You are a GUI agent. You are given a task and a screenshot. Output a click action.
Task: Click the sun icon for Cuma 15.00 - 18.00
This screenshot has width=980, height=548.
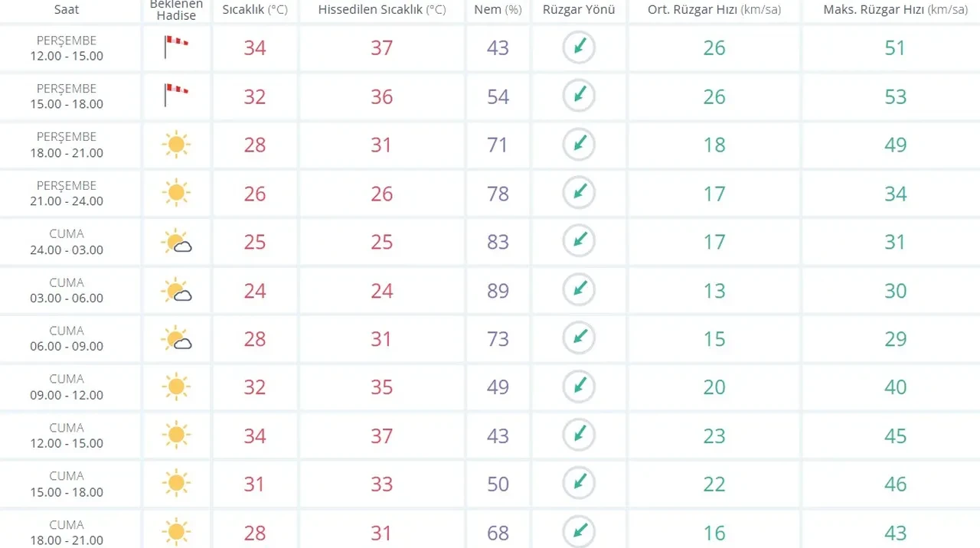point(176,484)
